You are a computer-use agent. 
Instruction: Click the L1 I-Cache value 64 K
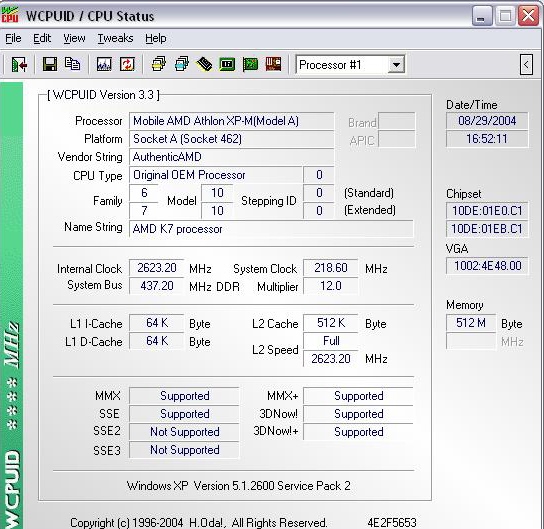pyautogui.click(x=156, y=323)
